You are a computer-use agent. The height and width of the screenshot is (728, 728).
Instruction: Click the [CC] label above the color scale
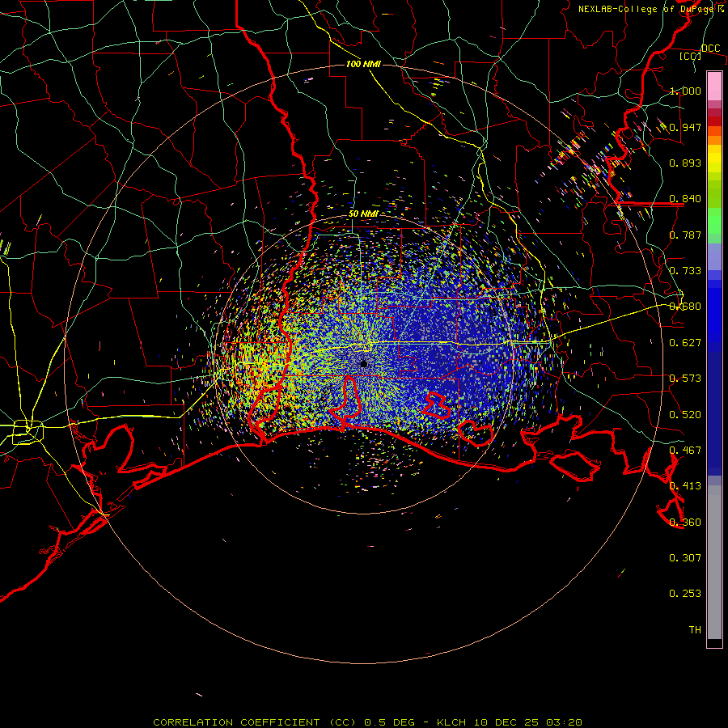(691, 56)
